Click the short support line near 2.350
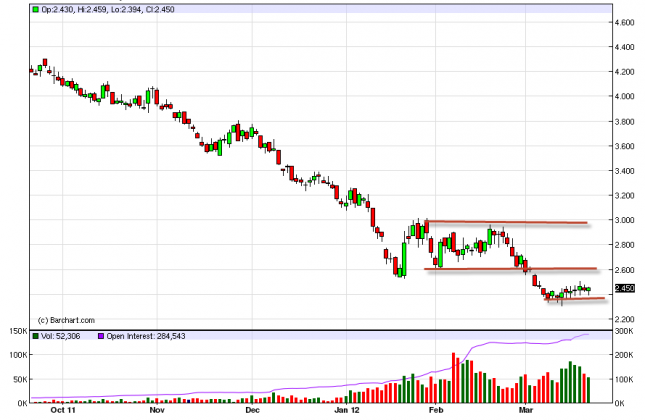Image resolution: width=645 pixels, height=420 pixels. [x=575, y=299]
